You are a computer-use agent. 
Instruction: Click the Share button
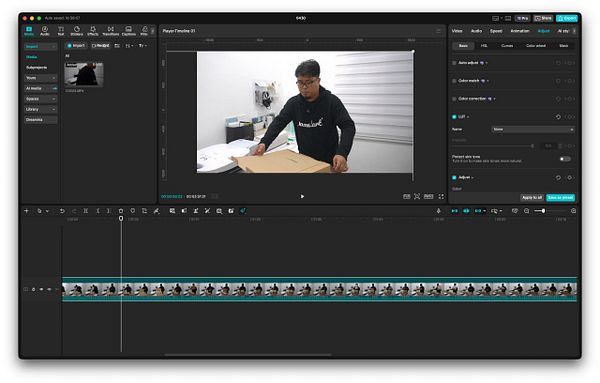click(543, 18)
